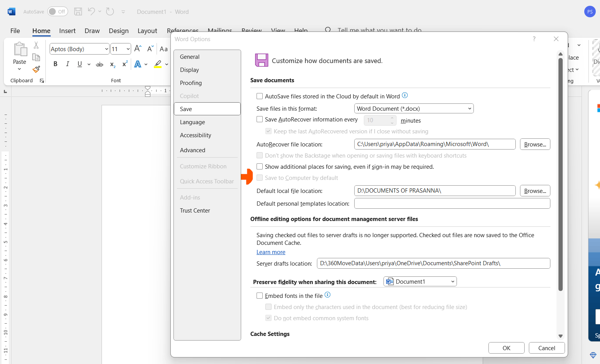The width and height of the screenshot is (600, 364).
Task: Click the options pane scroll down arrow
Action: tap(560, 336)
